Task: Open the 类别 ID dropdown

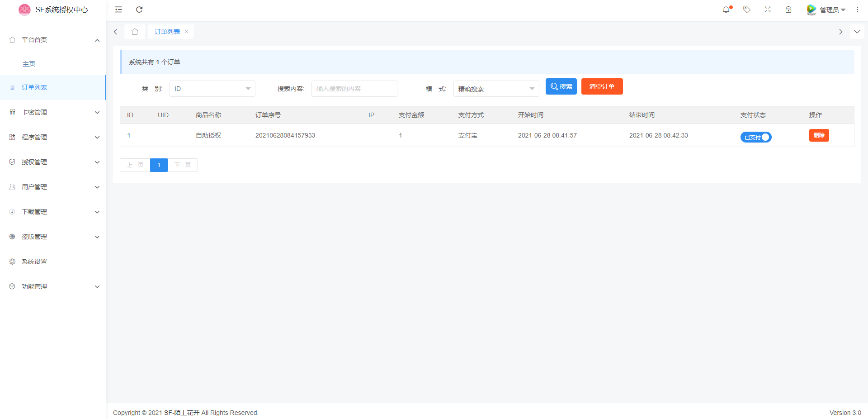Action: pos(212,89)
